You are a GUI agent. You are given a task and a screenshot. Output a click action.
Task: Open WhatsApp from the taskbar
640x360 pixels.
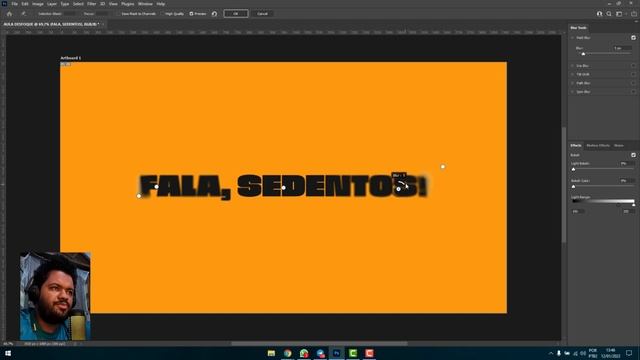point(304,353)
